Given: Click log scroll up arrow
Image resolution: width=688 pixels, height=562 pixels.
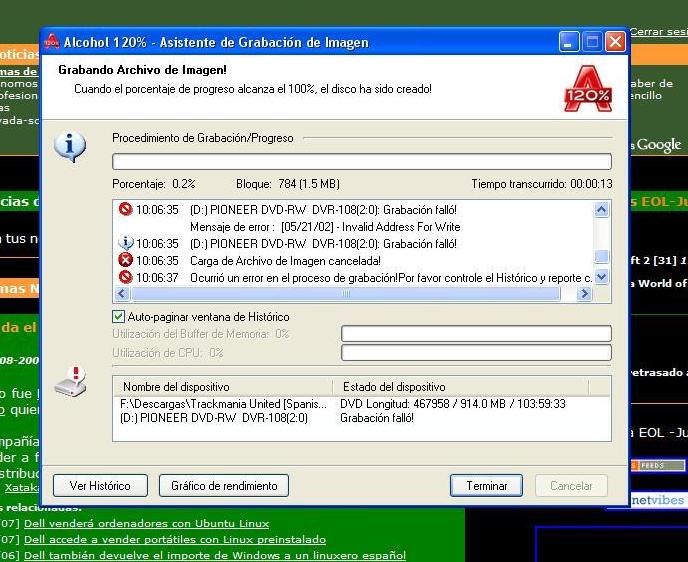Looking at the screenshot, I should tap(601, 210).
